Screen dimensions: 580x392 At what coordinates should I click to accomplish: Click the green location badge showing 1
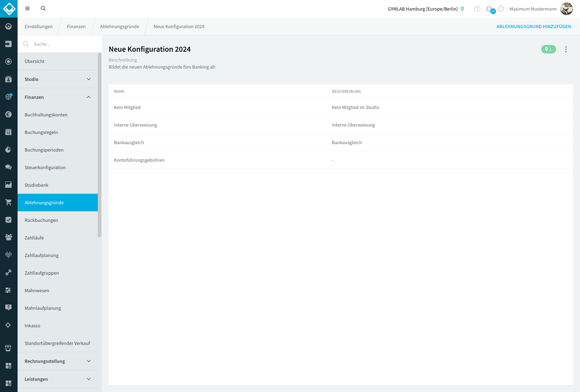(x=548, y=49)
